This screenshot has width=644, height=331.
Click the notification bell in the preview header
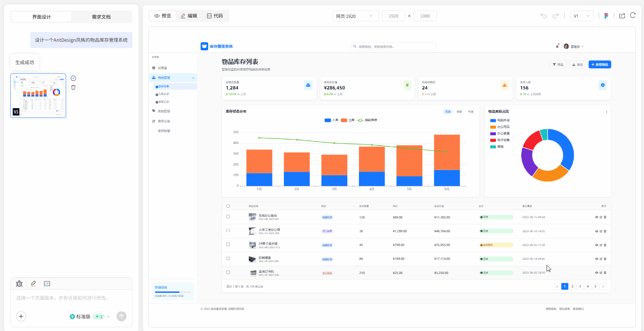(x=557, y=46)
